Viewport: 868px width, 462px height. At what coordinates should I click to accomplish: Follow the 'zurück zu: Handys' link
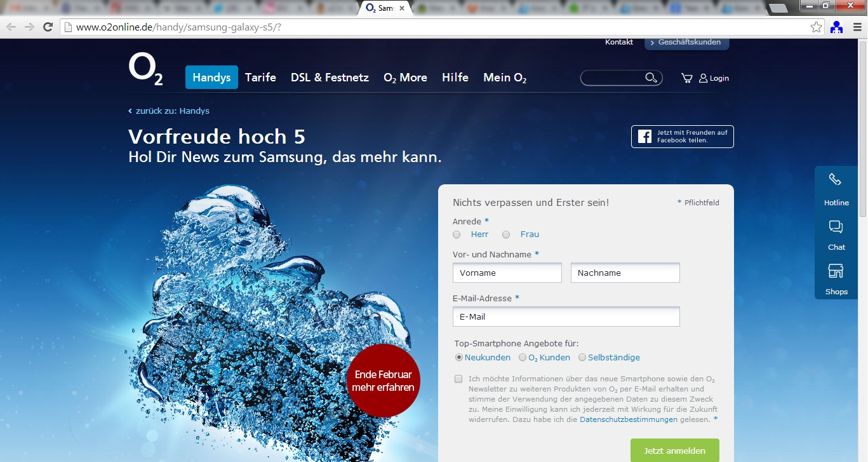pyautogui.click(x=169, y=111)
